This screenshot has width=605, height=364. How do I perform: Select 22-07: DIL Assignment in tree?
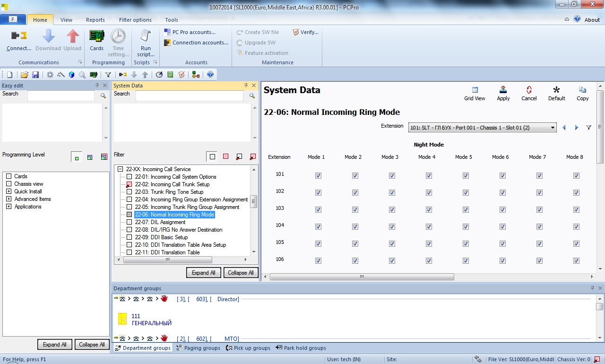(160, 222)
